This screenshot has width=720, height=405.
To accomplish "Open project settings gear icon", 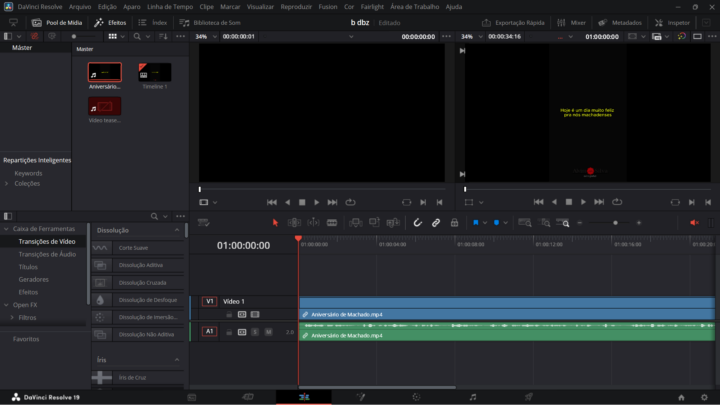I will tap(706, 397).
